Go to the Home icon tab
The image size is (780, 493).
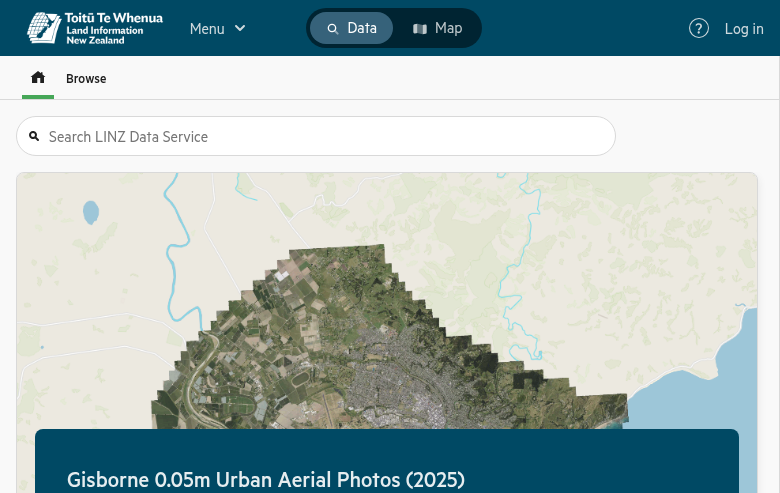click(x=38, y=78)
